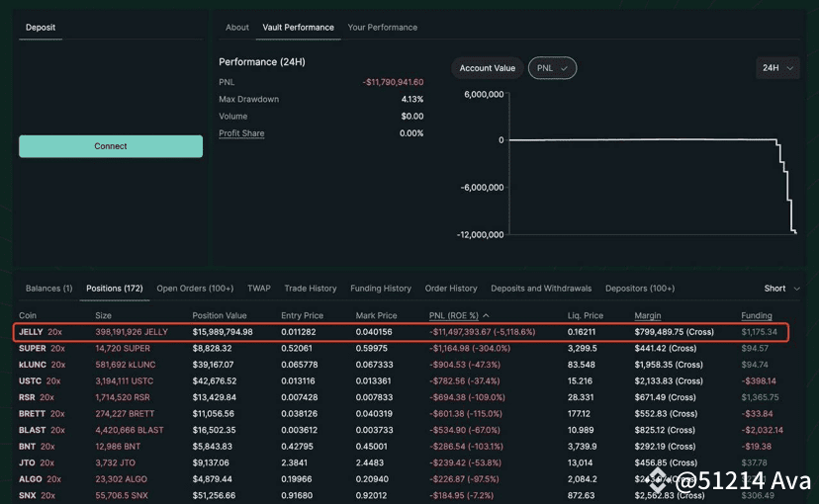Select the Deposit tab
819x504 pixels.
(x=41, y=28)
